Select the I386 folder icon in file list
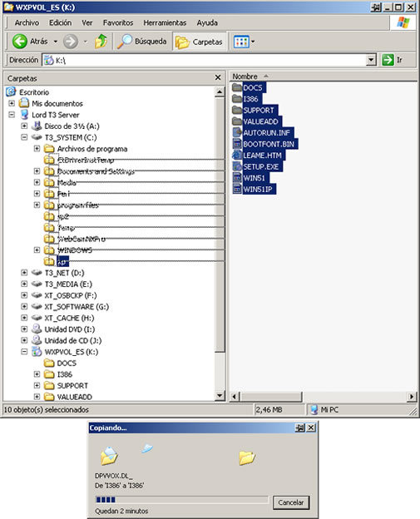Viewport: 420px width, 519px height. click(x=237, y=99)
